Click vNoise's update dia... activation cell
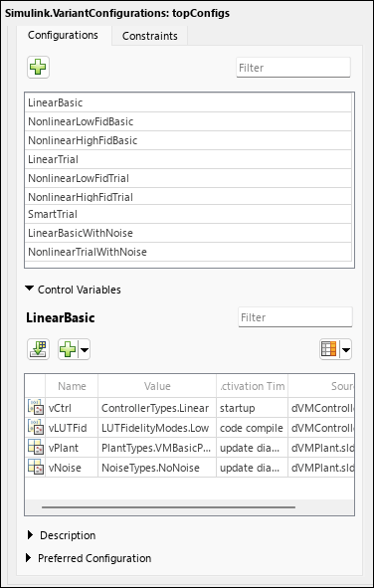The width and height of the screenshot is (374, 588). click(253, 468)
